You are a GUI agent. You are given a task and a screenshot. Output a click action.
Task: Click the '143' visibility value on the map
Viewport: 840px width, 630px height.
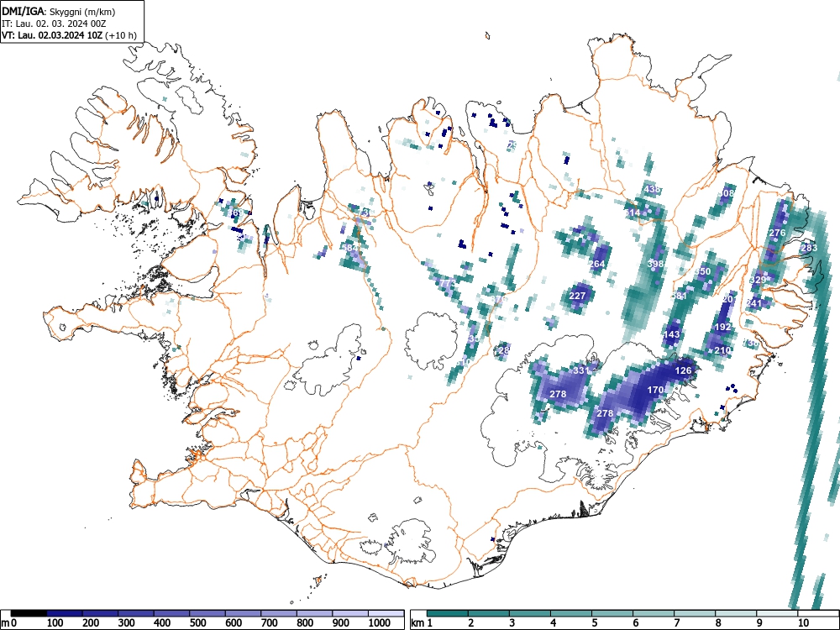(671, 335)
